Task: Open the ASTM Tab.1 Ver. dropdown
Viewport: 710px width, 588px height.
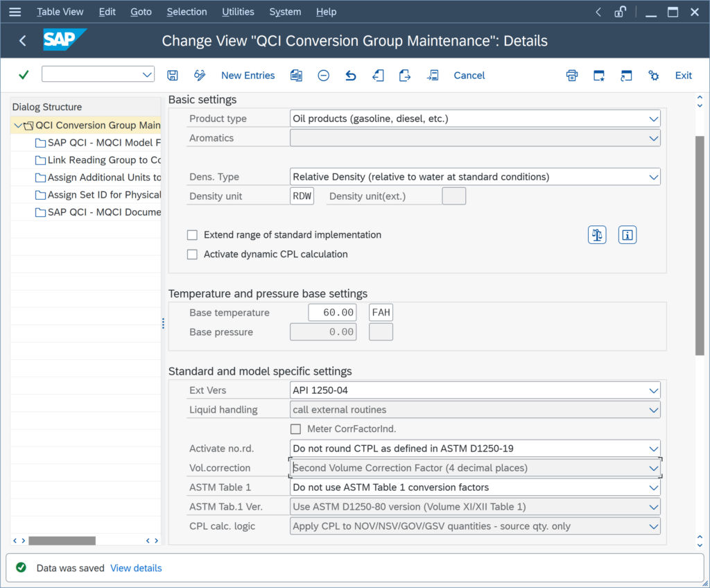Action: click(653, 507)
